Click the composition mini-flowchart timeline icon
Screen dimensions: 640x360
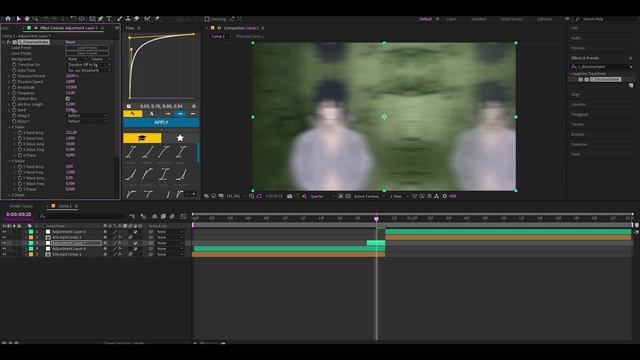(x=132, y=216)
